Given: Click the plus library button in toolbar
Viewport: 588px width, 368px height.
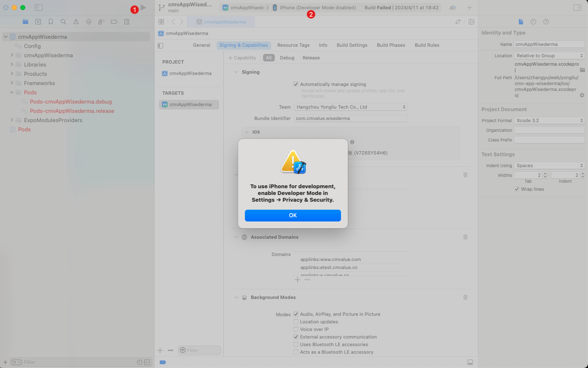Looking at the screenshot, I should [x=470, y=8].
